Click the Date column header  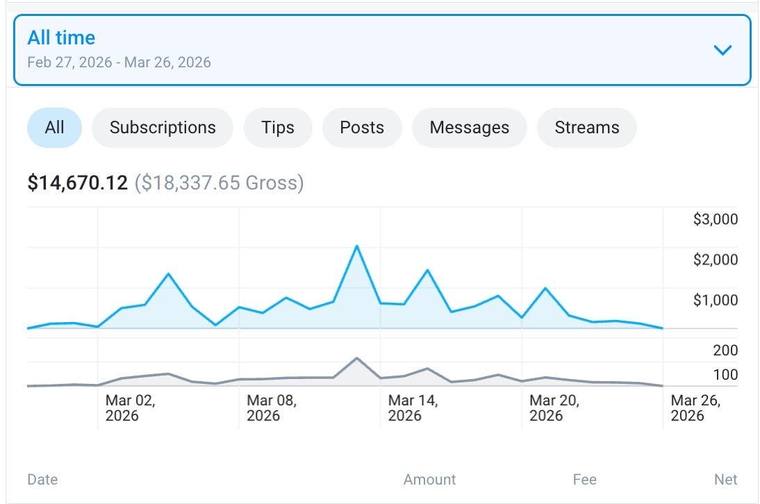[x=43, y=479]
